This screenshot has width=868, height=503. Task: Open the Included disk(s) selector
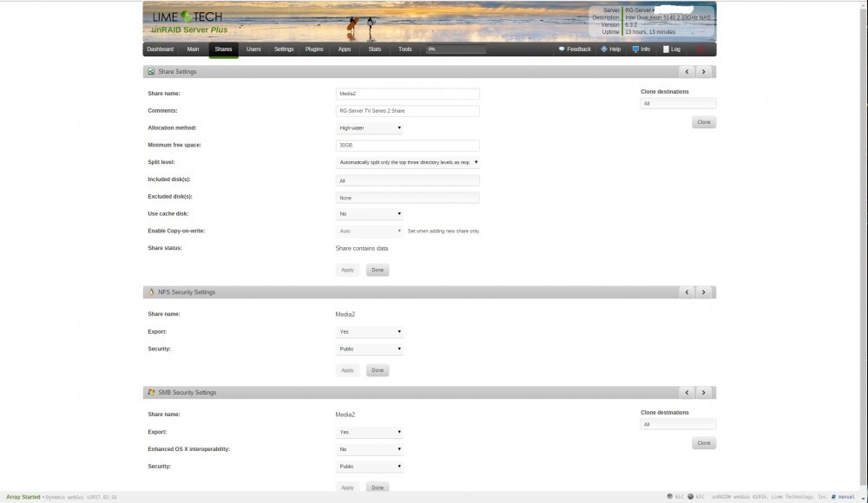407,180
